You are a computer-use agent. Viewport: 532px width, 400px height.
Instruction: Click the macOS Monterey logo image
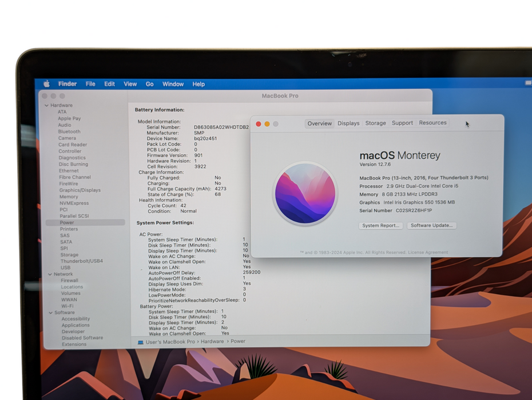(x=305, y=193)
